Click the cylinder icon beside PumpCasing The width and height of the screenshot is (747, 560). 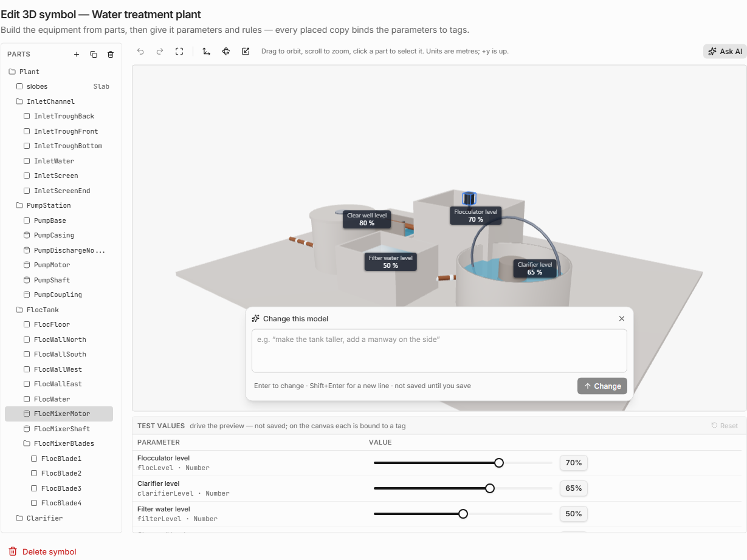(27, 235)
